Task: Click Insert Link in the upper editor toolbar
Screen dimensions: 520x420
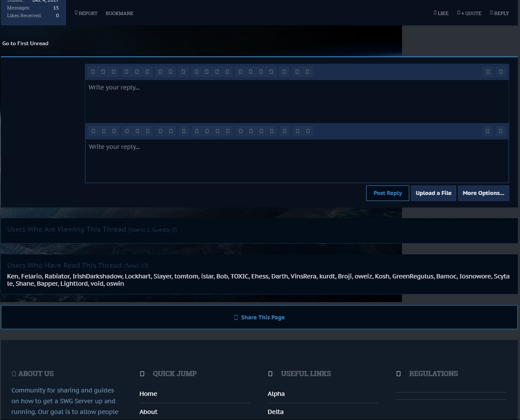Action: coord(160,72)
